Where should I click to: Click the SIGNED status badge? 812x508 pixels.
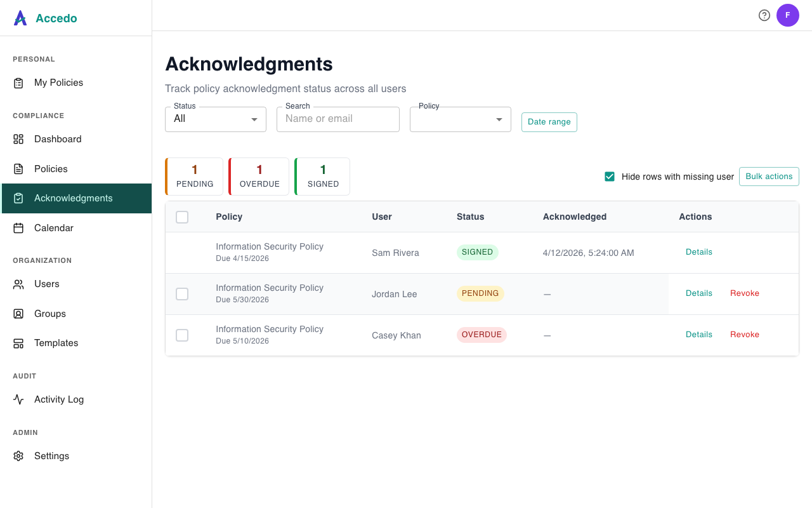pyautogui.click(x=478, y=252)
